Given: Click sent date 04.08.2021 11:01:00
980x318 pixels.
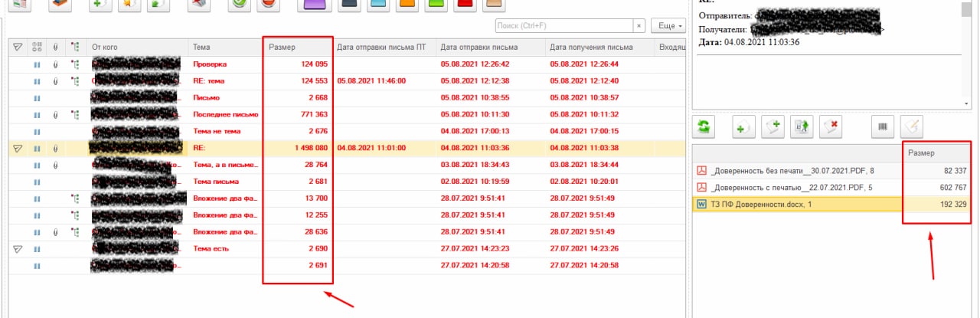Looking at the screenshot, I should [x=371, y=148].
